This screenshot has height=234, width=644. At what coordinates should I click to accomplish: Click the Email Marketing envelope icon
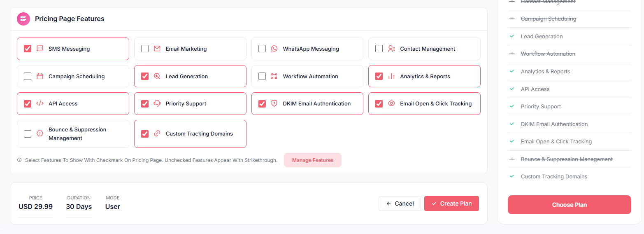(x=157, y=49)
